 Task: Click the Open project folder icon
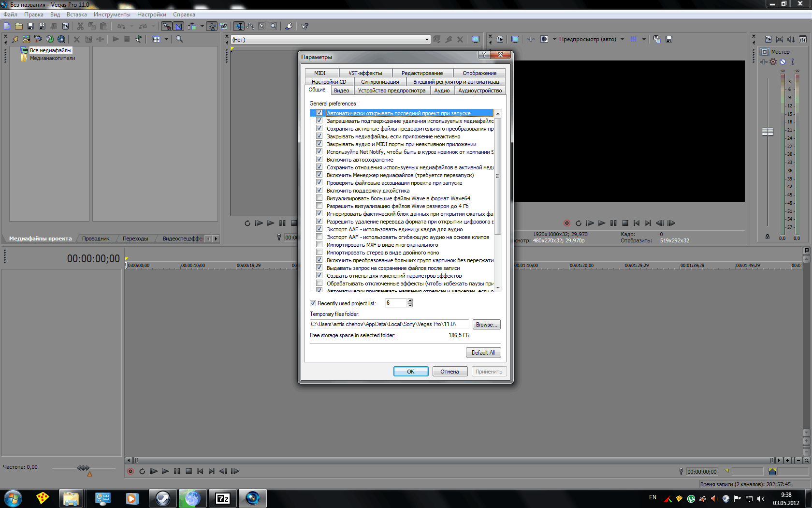19,26
